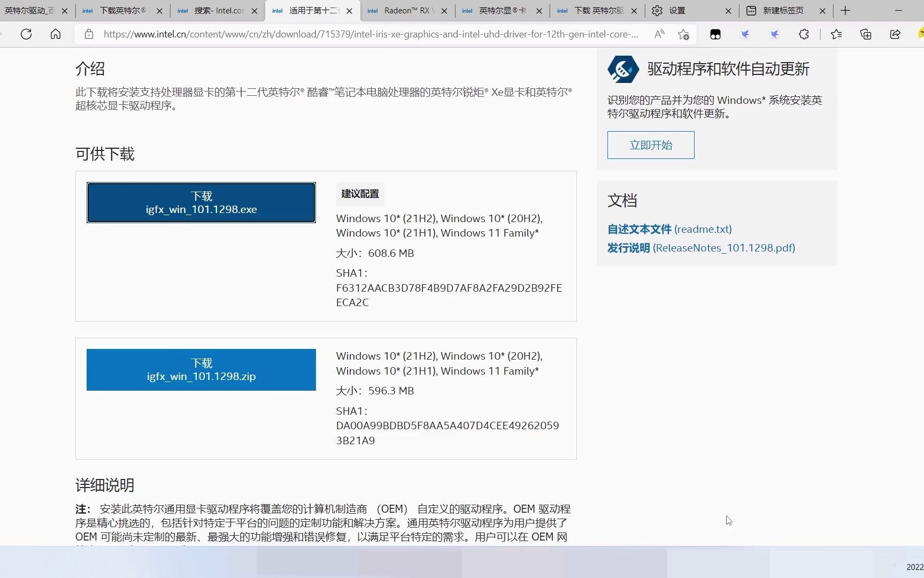
Task: Open the black square extension icon
Action: pyautogui.click(x=715, y=34)
